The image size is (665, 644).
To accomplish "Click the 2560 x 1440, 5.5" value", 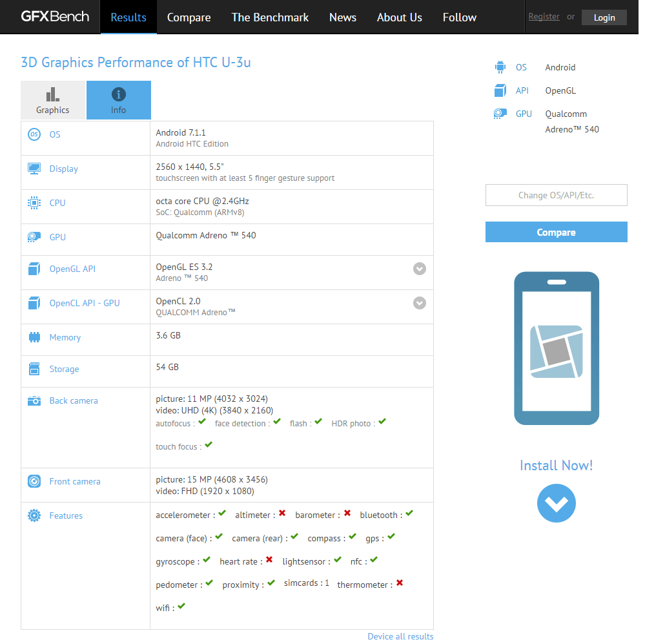I will click(190, 167).
